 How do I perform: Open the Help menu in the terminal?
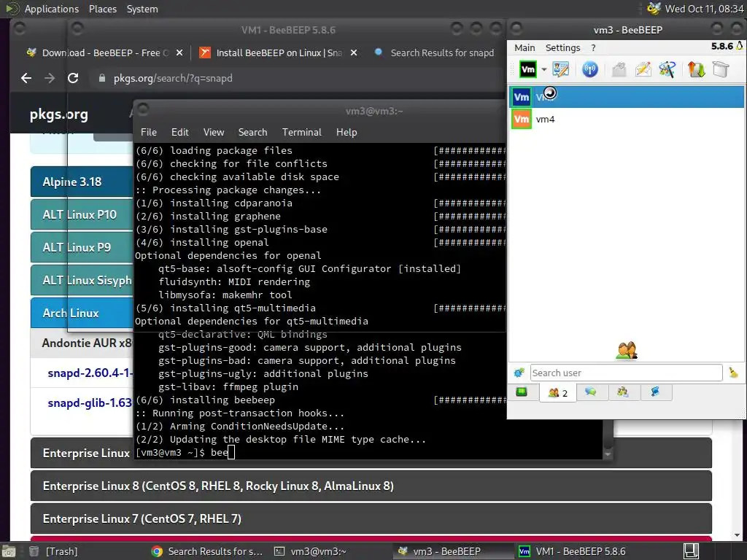click(x=347, y=132)
